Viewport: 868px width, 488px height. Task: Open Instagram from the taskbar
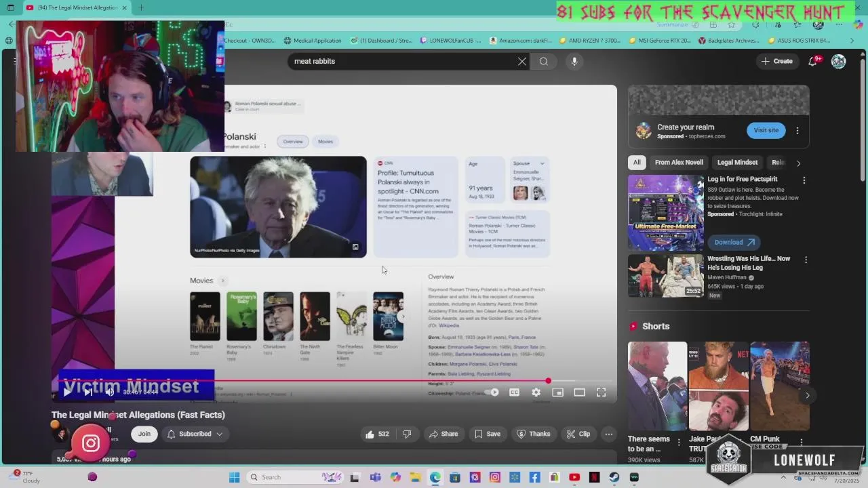click(494, 477)
